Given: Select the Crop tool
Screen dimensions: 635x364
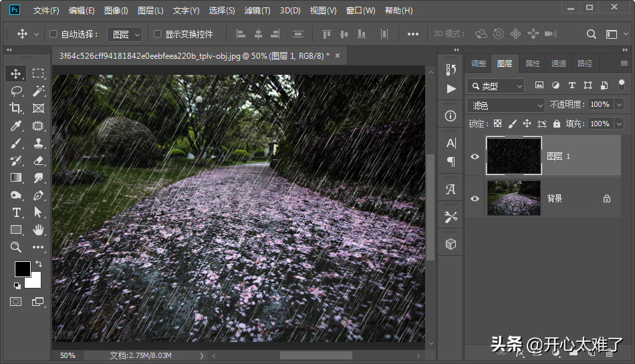Looking at the screenshot, I should coord(16,108).
